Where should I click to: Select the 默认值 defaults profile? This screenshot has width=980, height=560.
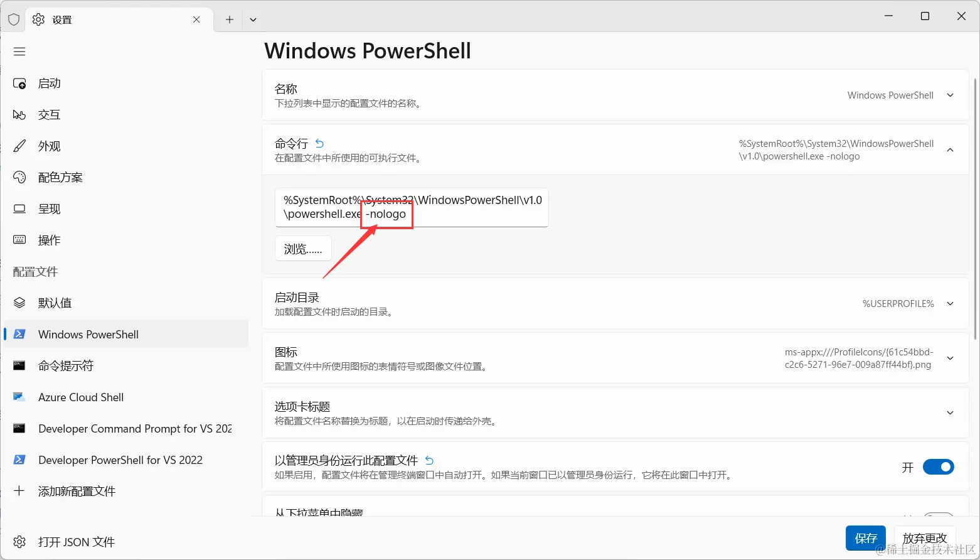click(x=125, y=303)
